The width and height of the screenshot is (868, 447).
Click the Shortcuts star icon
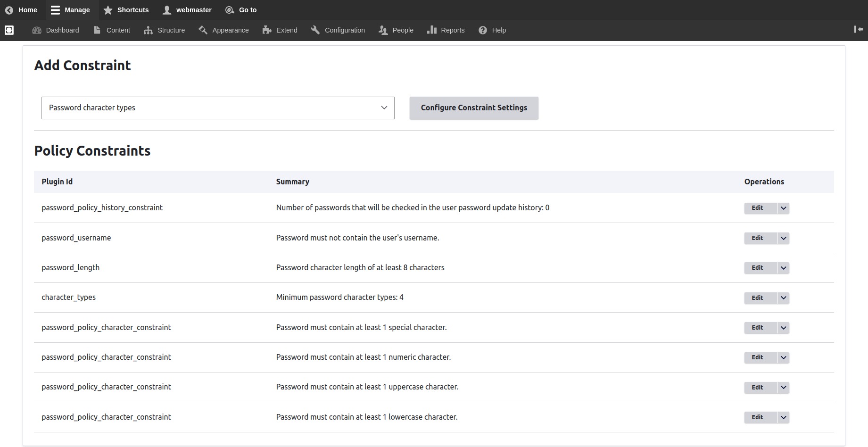point(108,10)
